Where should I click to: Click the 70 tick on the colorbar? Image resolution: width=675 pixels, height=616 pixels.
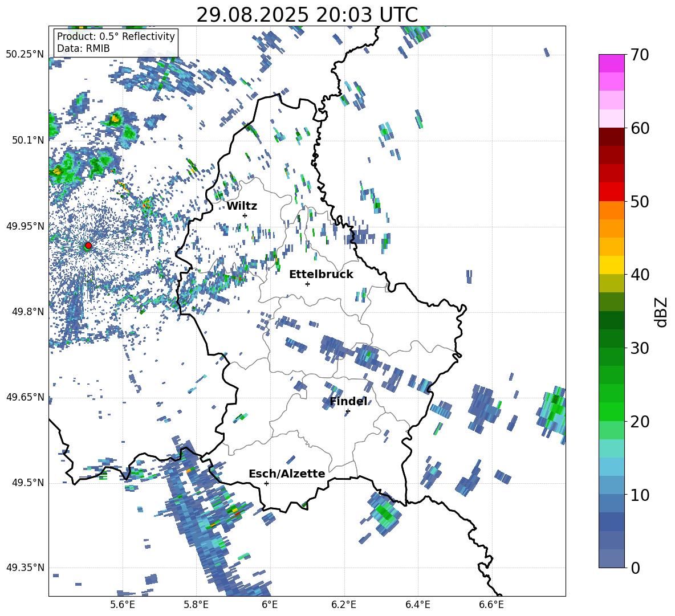click(x=640, y=55)
